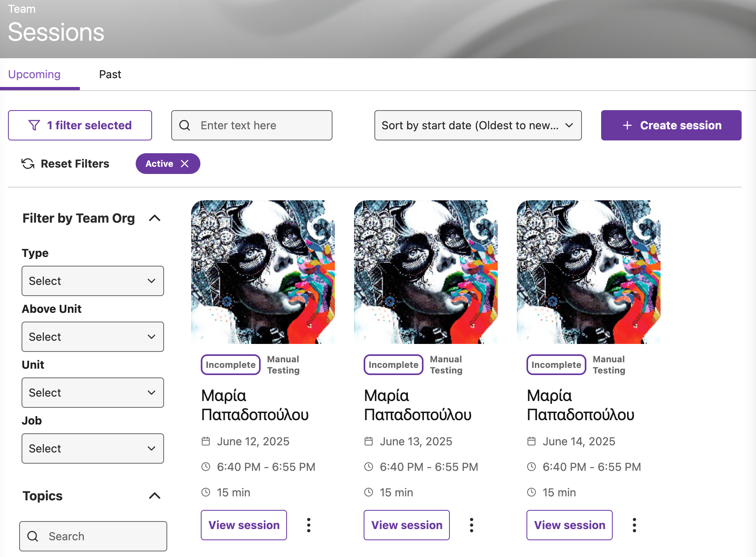Click the refresh icon beside Reset Filters

[x=28, y=164]
